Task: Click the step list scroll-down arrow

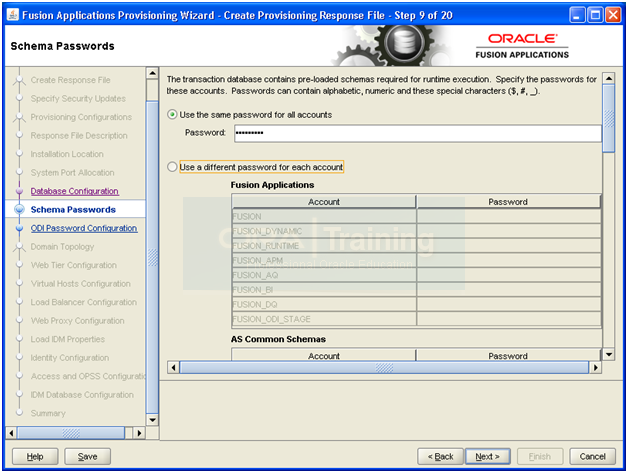Action: pyautogui.click(x=153, y=420)
